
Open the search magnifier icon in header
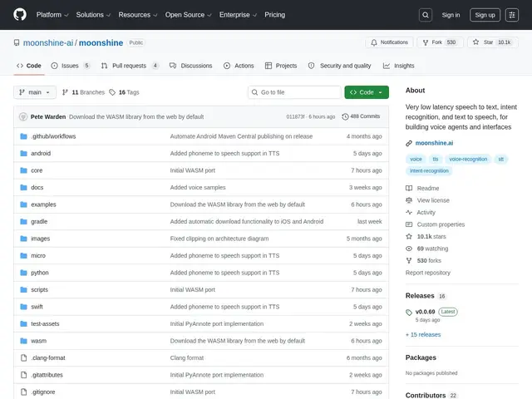pyautogui.click(x=426, y=15)
